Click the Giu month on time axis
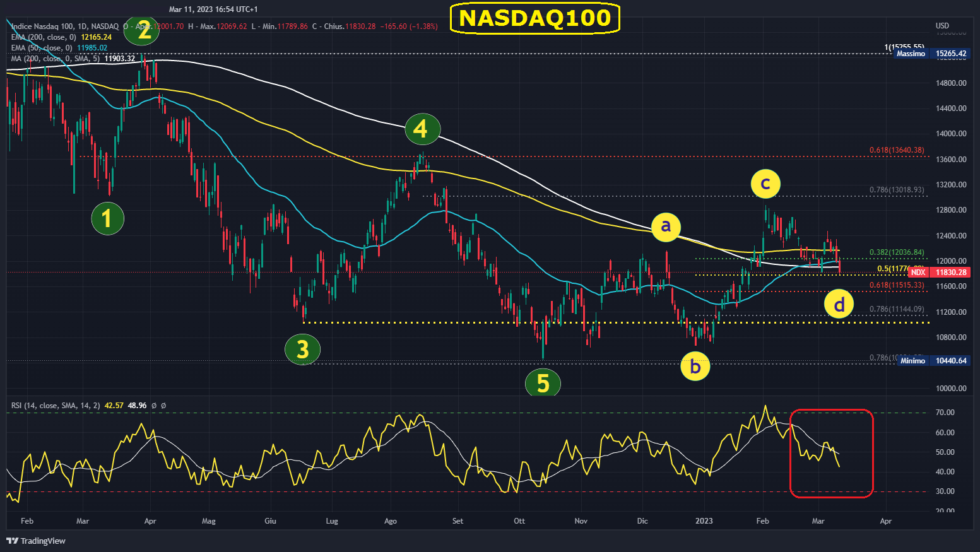This screenshot has width=980, height=552. [270, 521]
